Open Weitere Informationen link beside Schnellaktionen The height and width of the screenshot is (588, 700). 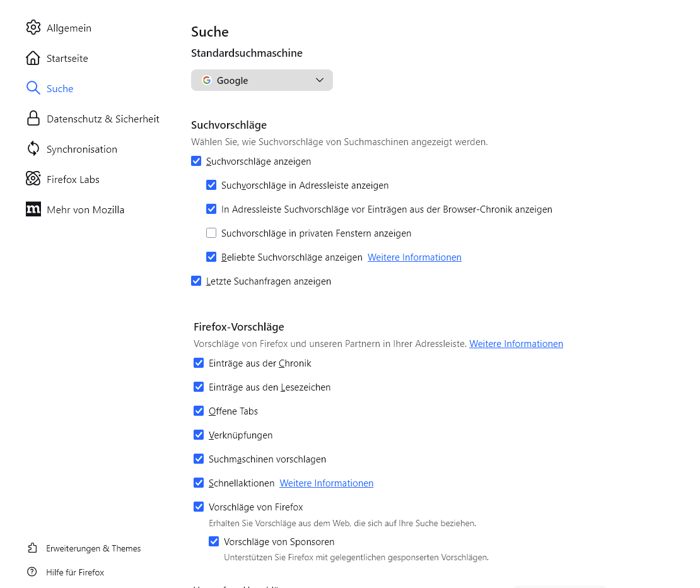(x=326, y=483)
